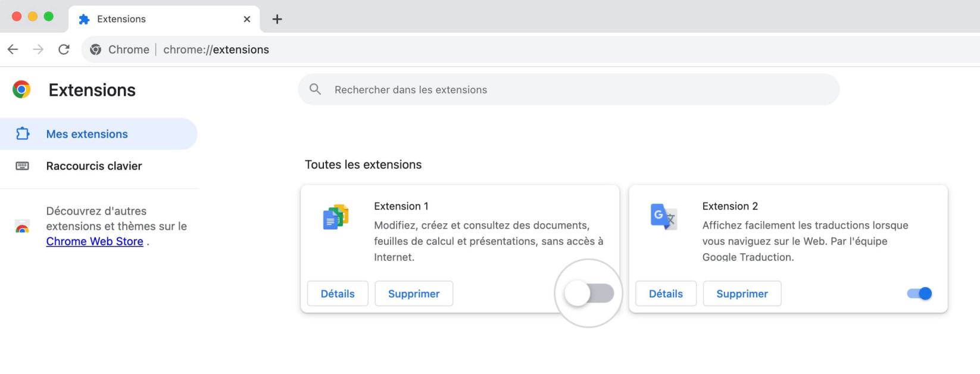Click the 'Extension 1' title text
Viewport: 980px width, 374px height.
coord(401,206)
